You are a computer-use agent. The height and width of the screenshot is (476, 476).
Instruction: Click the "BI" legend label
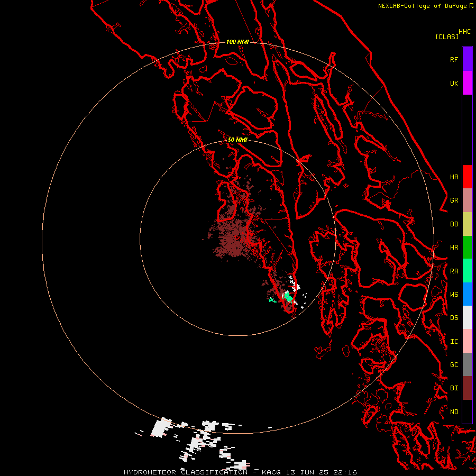[454, 388]
